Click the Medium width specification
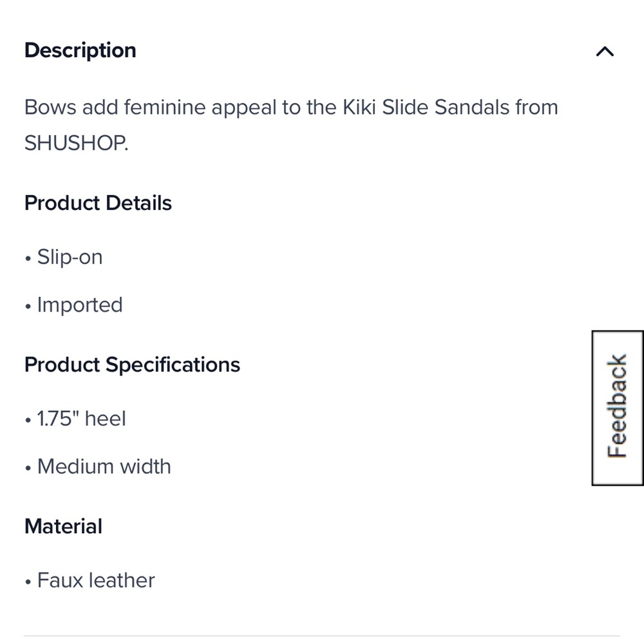 tap(104, 466)
